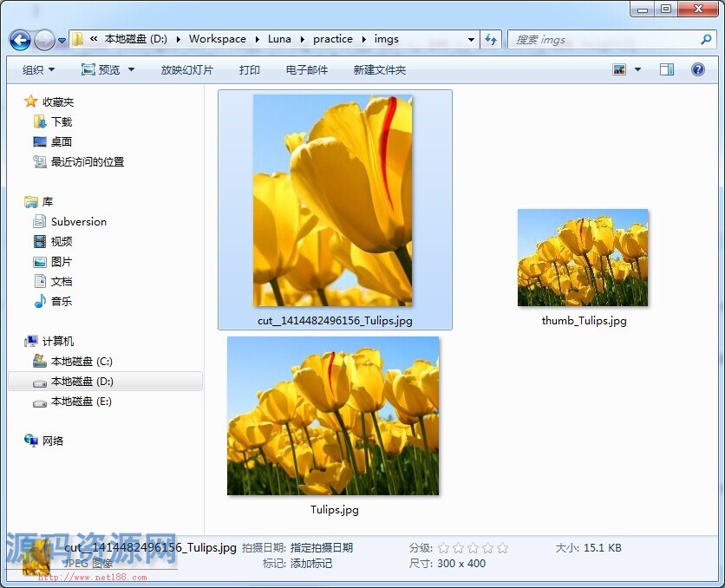Select thumb_Tulips.jpg thumbnail
Screen dimensions: 725x588
tap(583, 258)
